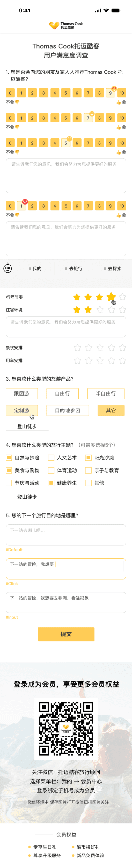Rate 用车安排 with the fifth star
The image size is (132, 868).
pyautogui.click(x=122, y=361)
